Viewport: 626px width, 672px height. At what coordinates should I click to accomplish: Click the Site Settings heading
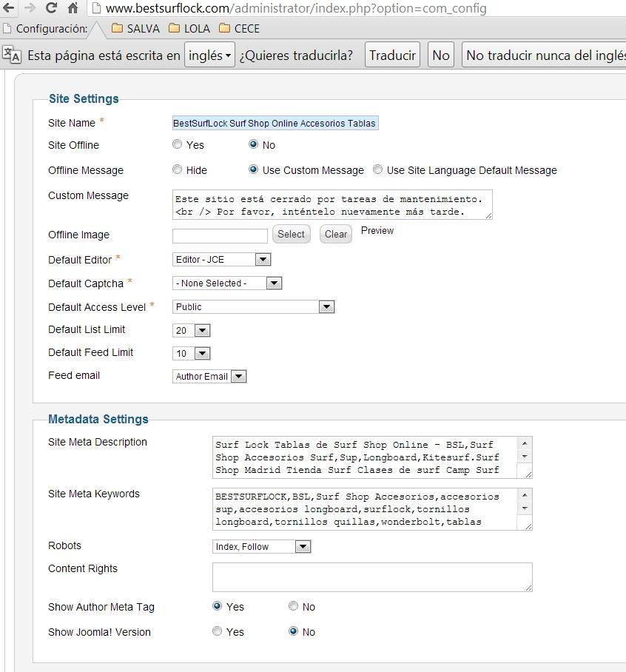(x=84, y=98)
